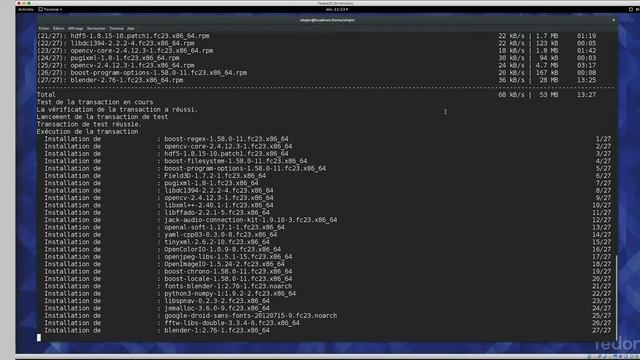The height and width of the screenshot is (360, 640).
Task: Click the jack-audio-connection-kit installation entry
Action: 251,220
